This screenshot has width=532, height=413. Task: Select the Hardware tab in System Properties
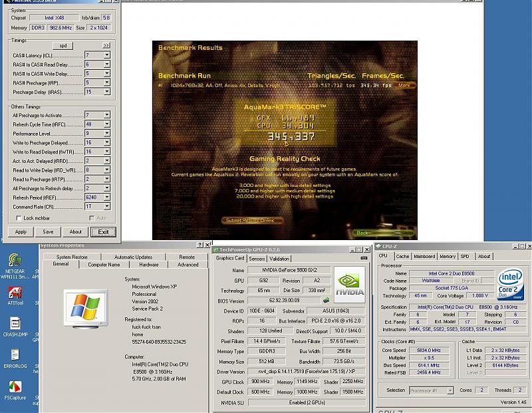coord(148,265)
